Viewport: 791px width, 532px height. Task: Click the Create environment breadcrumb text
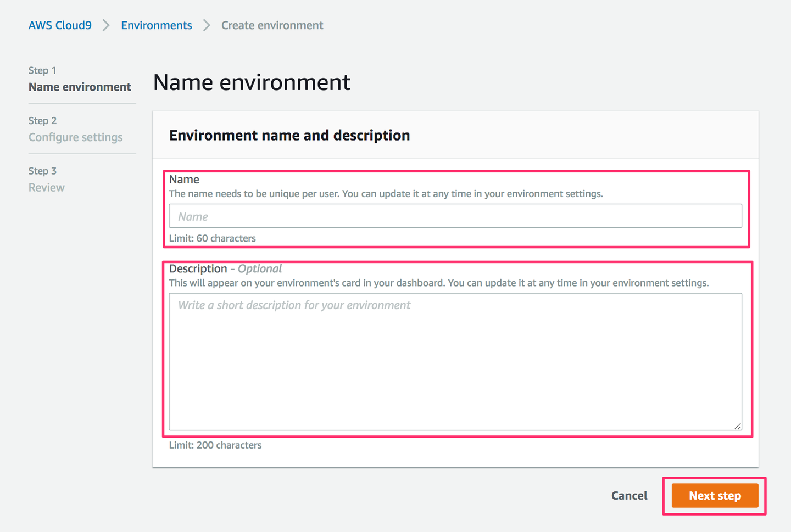tap(272, 25)
